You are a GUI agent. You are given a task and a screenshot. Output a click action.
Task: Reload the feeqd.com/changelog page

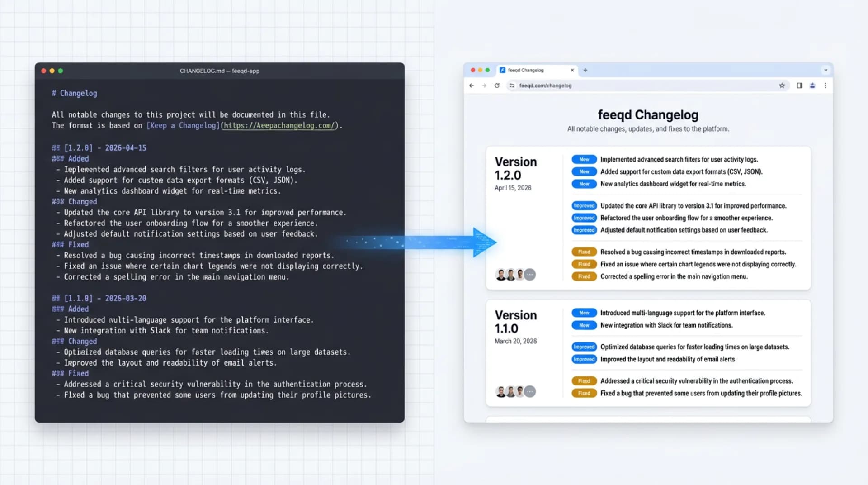[x=497, y=86]
